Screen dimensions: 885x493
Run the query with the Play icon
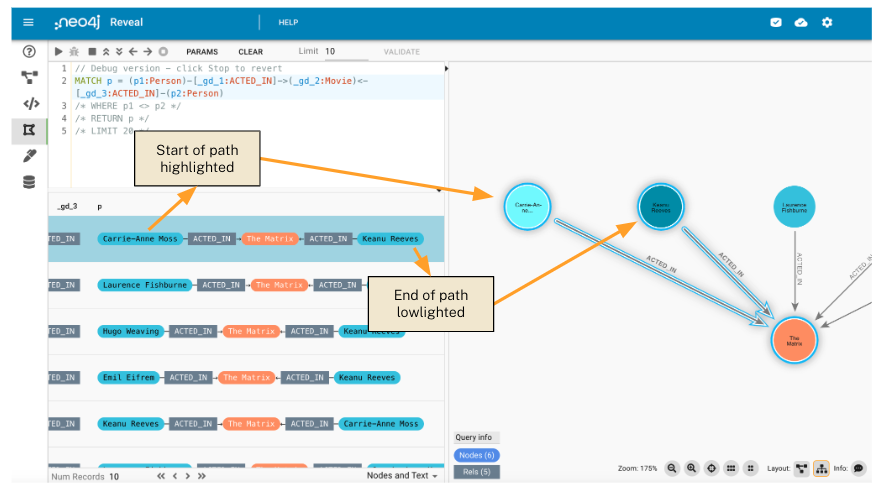coord(58,51)
